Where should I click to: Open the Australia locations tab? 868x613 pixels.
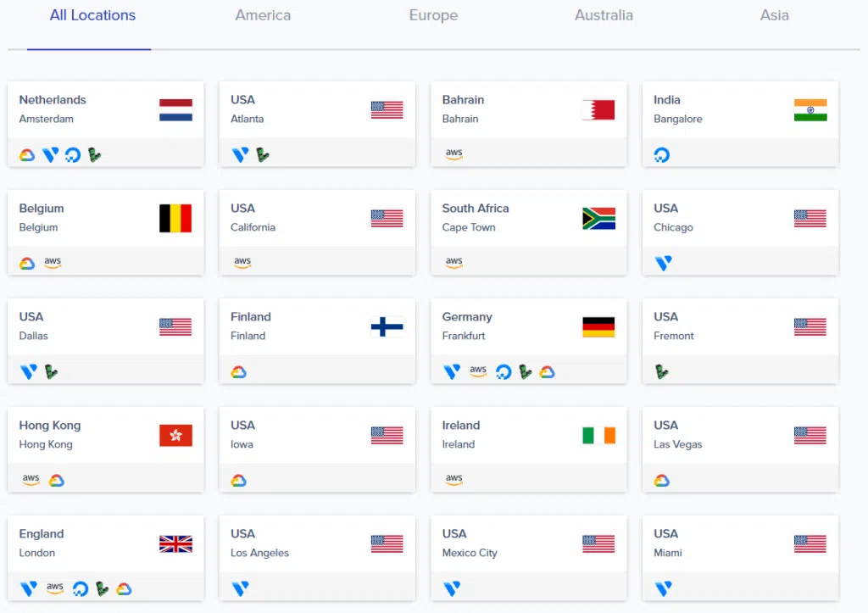pos(604,15)
